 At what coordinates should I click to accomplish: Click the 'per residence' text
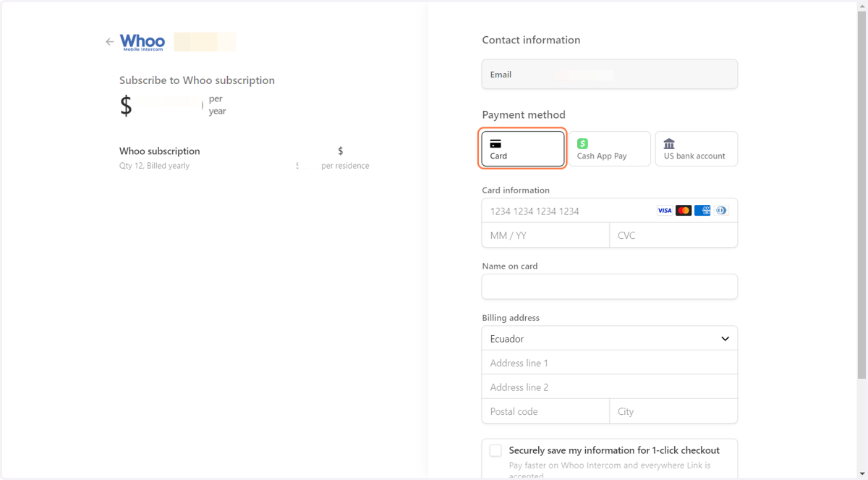tap(345, 166)
